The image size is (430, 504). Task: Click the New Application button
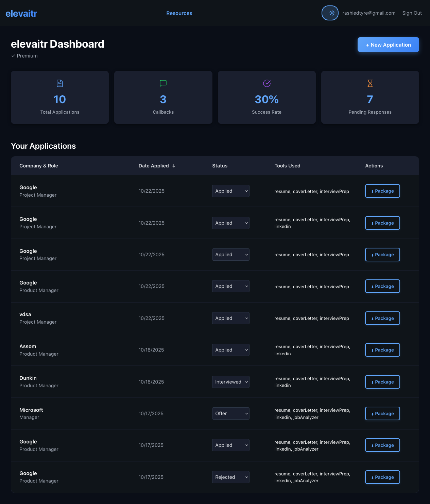388,45
